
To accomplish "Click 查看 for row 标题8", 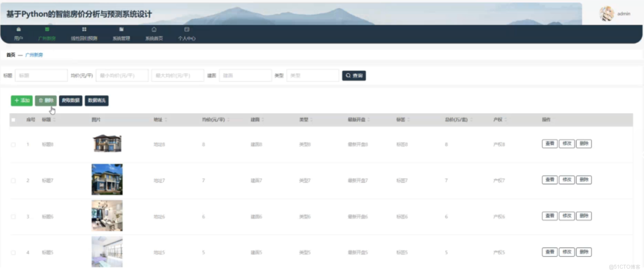I will [549, 144].
